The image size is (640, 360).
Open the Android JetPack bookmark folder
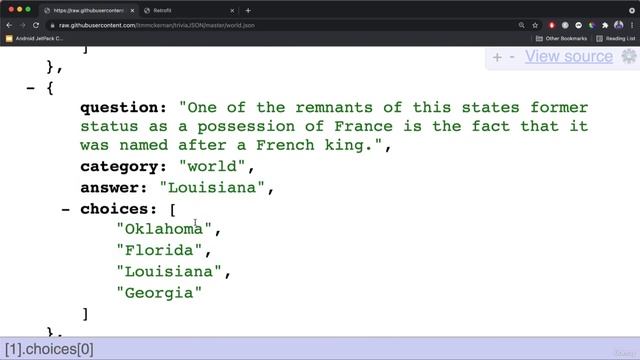pyautogui.click(x=34, y=38)
